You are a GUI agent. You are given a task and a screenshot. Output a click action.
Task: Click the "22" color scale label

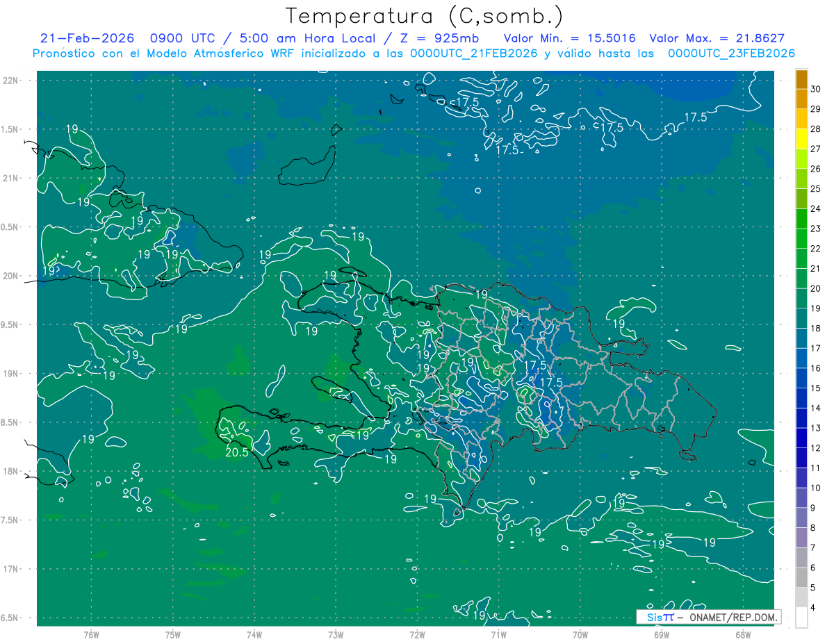click(816, 248)
